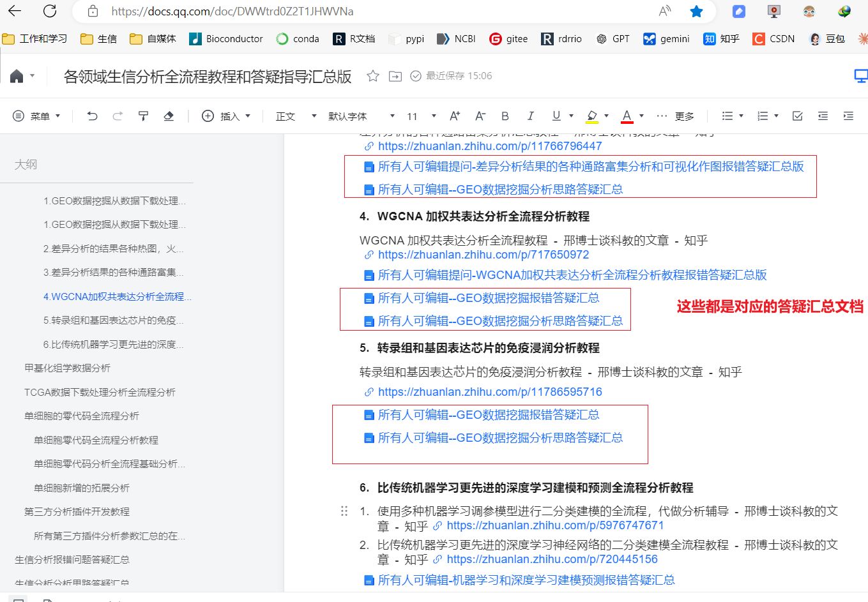The image size is (868, 602).
Task: Open the 正文 paragraph style dropdown
Action: tap(296, 116)
